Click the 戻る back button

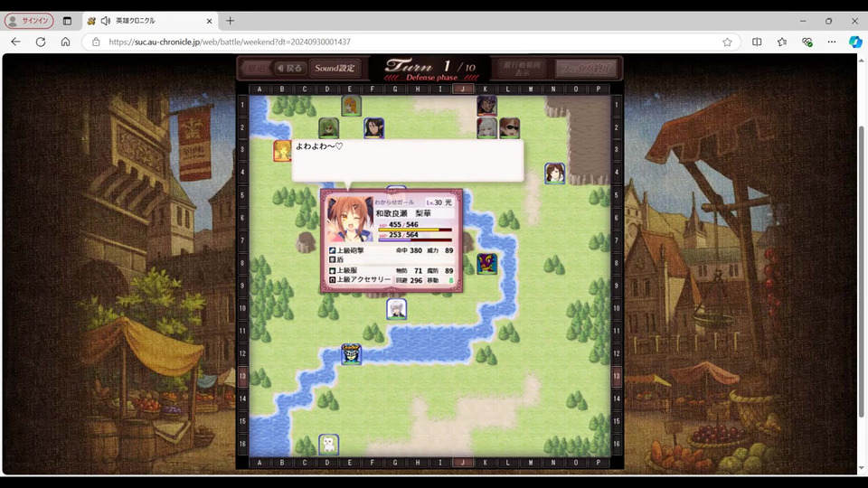tap(289, 68)
